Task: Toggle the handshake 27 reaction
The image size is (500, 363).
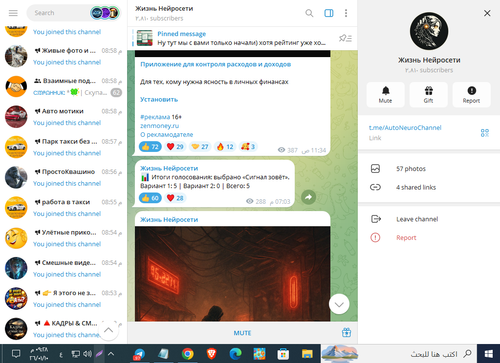Action: [200, 147]
